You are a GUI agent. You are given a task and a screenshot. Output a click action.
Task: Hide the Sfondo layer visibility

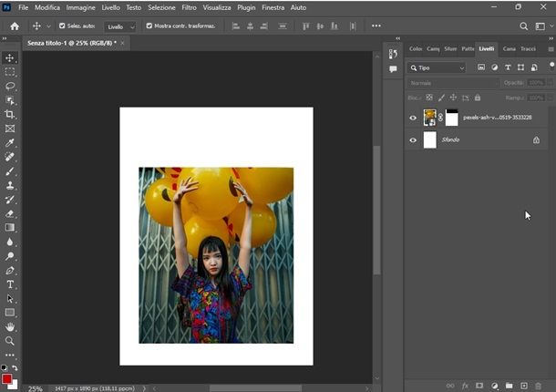point(413,140)
